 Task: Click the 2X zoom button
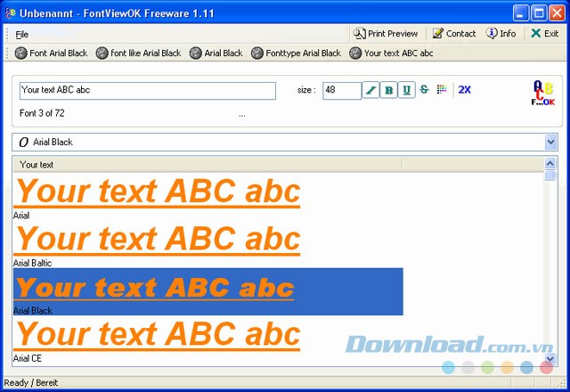[x=464, y=90]
